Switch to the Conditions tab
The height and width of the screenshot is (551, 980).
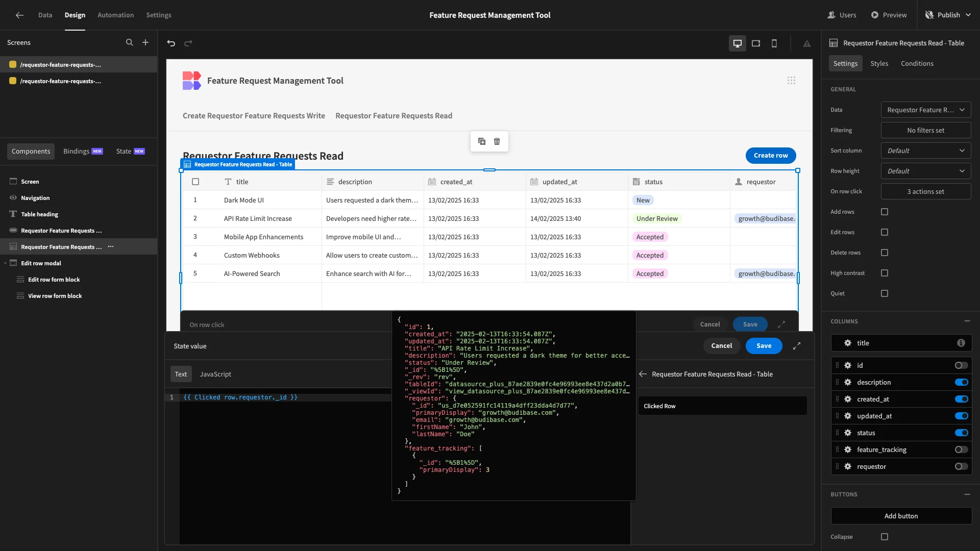(x=917, y=63)
